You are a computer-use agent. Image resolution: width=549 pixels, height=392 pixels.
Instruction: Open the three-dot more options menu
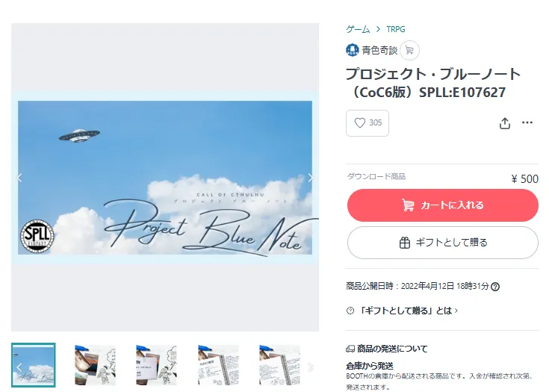click(x=527, y=122)
